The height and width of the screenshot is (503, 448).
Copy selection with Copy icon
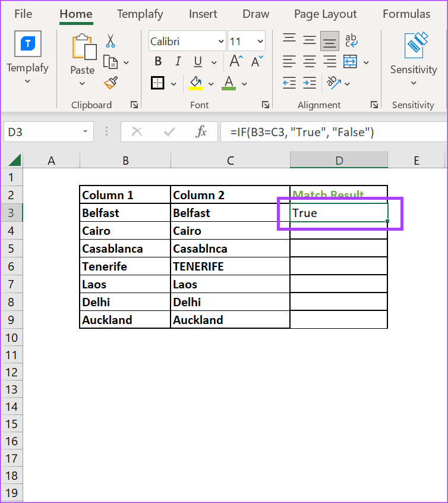coord(111,62)
